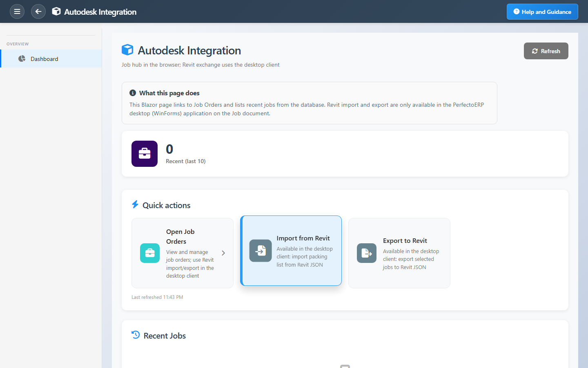This screenshot has width=588, height=368.
Task: Open the hamburger menu icon
Action: pyautogui.click(x=17, y=11)
